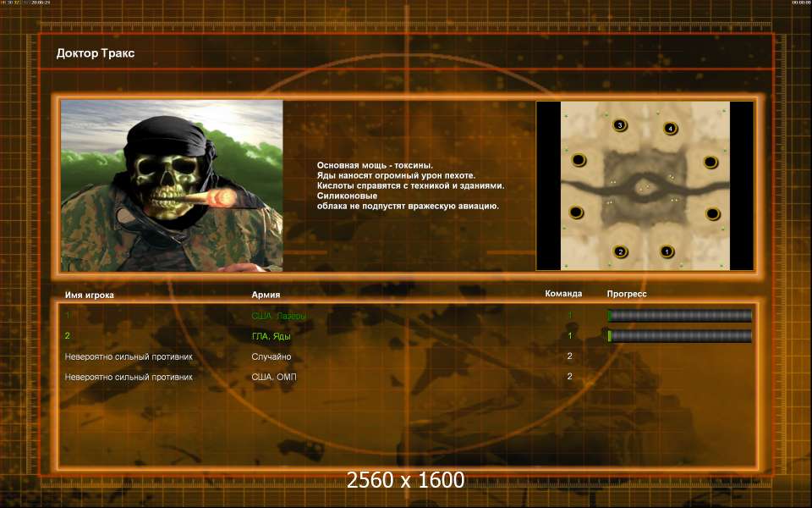Click player 1's loading progress bar
The image size is (812, 508).
[x=679, y=315]
